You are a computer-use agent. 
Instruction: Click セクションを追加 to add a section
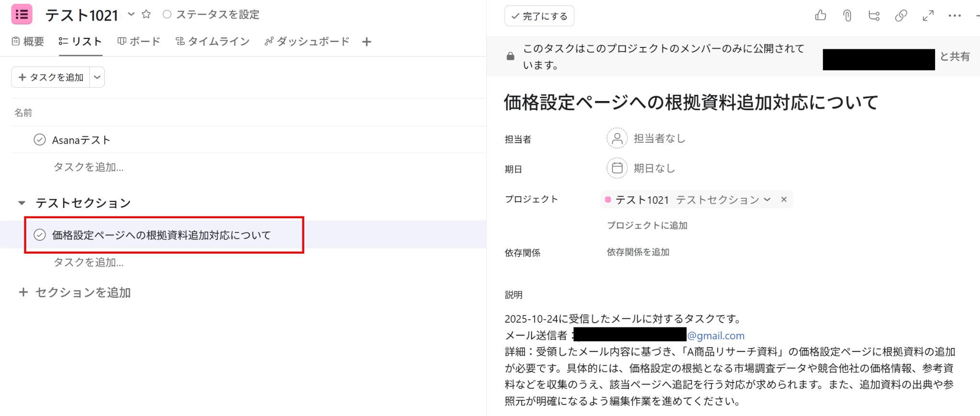[x=75, y=292]
